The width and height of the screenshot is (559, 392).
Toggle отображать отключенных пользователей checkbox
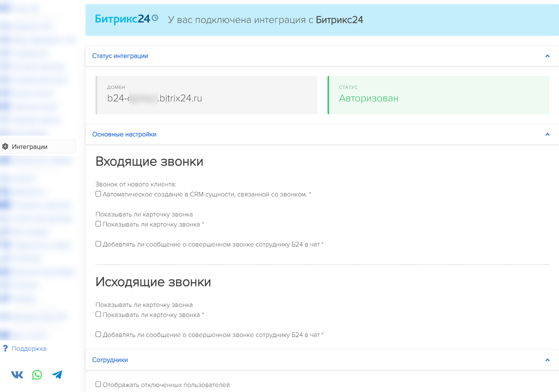(98, 384)
